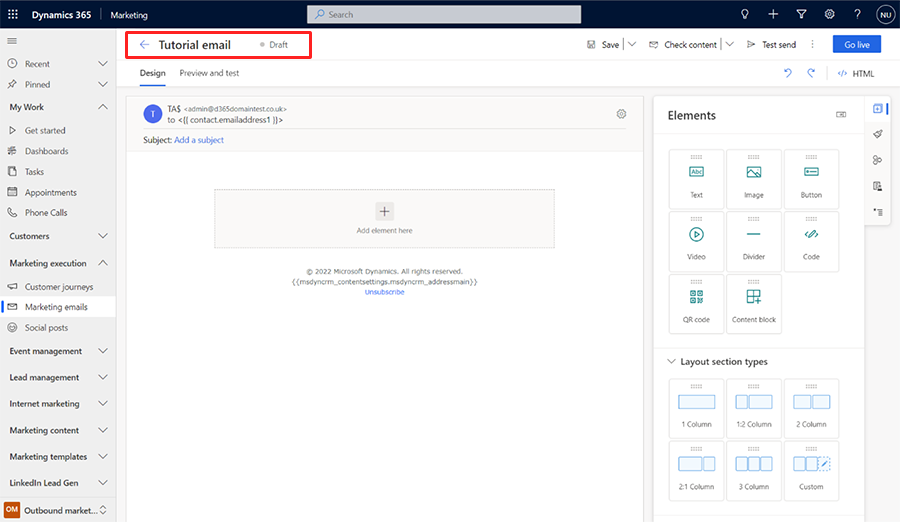Open the fourth right-rail side panel icon
This screenshot has height=522, width=900.
coord(878,186)
